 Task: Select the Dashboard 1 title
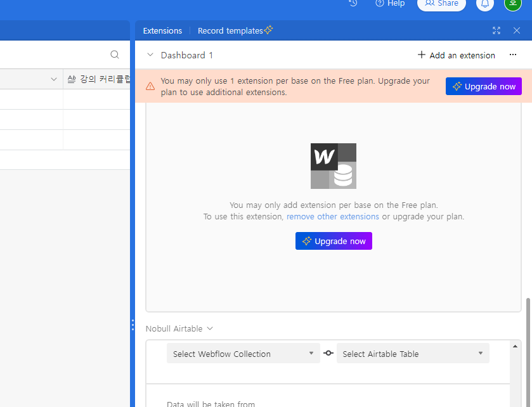coord(187,55)
